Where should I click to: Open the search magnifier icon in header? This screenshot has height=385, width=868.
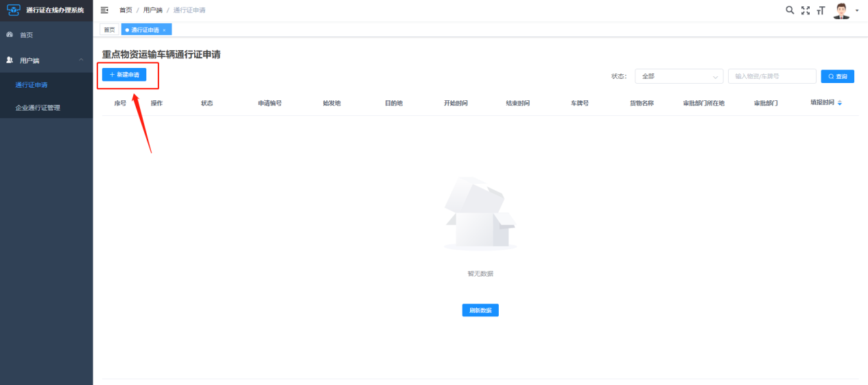click(x=790, y=10)
